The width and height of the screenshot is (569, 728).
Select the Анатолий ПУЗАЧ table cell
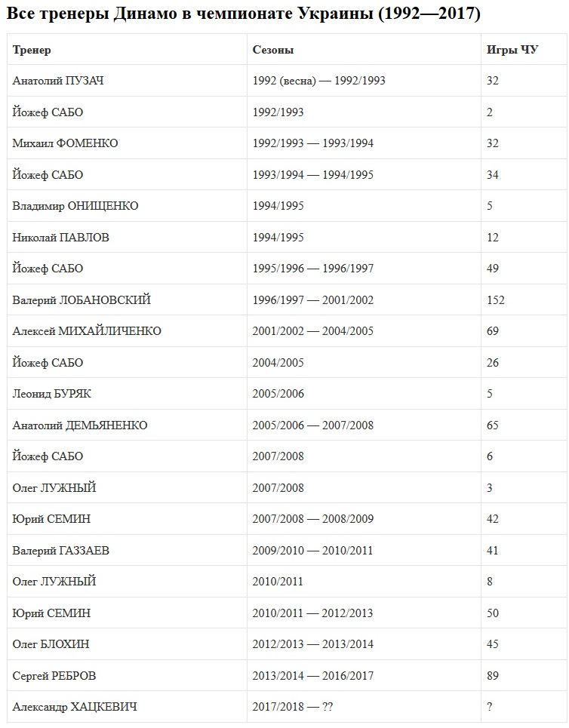(x=58, y=81)
